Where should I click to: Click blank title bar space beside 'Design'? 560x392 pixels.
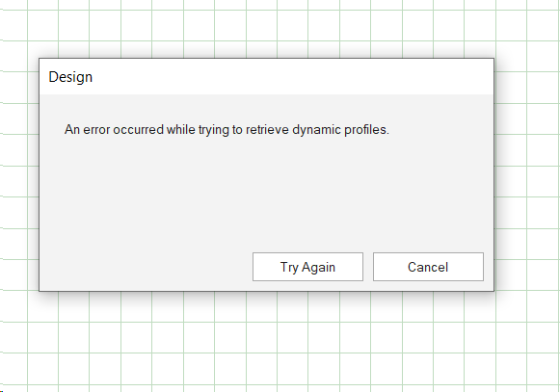293,77
